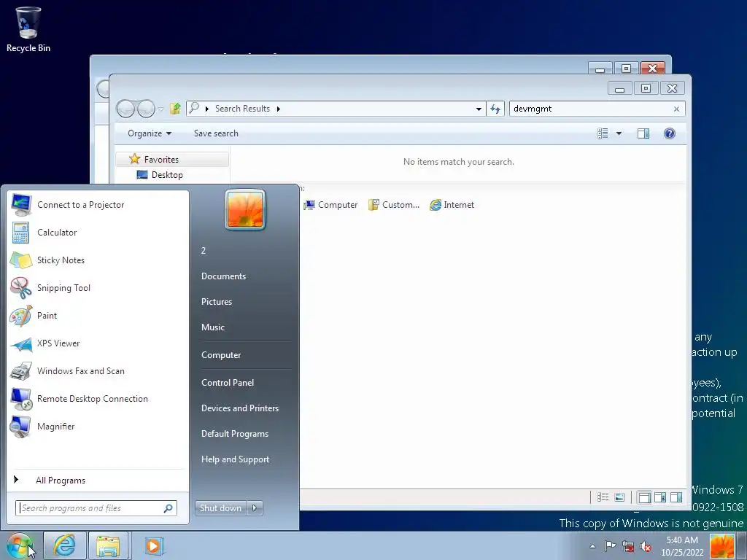Open Windows Media Player taskbar icon
This screenshot has width=747, height=560.
(154, 545)
